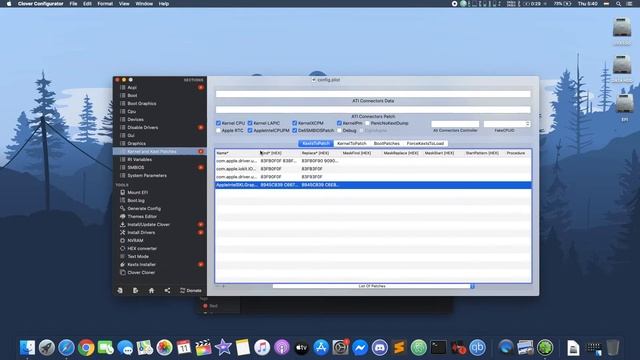Open Terminal from the Dock
This screenshot has width=640, height=360.
point(438,348)
